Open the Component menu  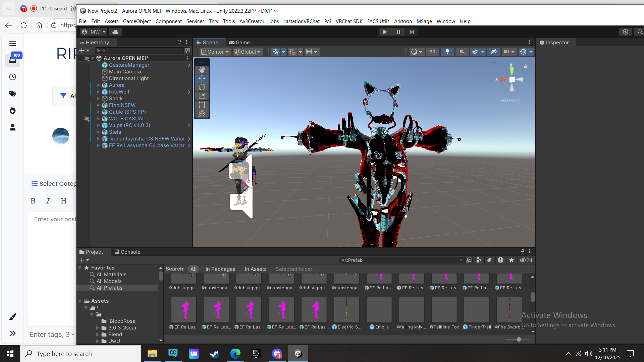click(x=168, y=21)
